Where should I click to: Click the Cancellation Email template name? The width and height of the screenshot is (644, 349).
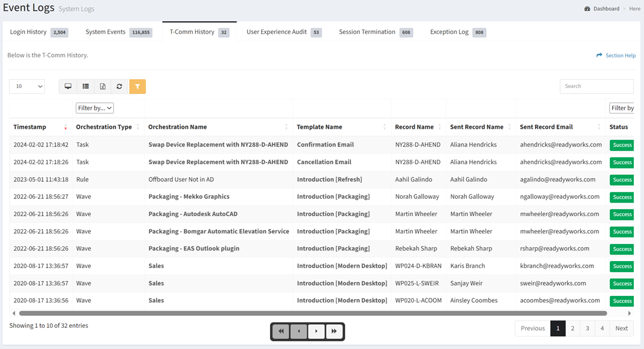click(324, 162)
